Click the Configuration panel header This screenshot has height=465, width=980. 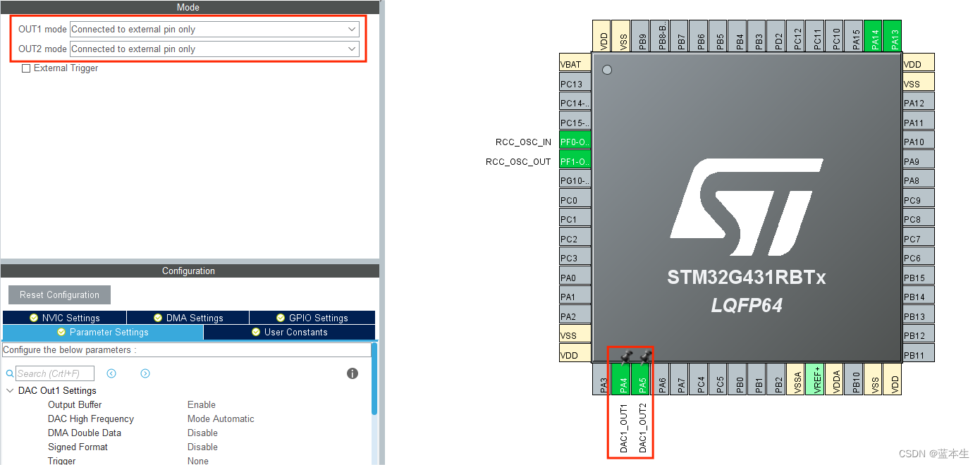click(x=188, y=271)
